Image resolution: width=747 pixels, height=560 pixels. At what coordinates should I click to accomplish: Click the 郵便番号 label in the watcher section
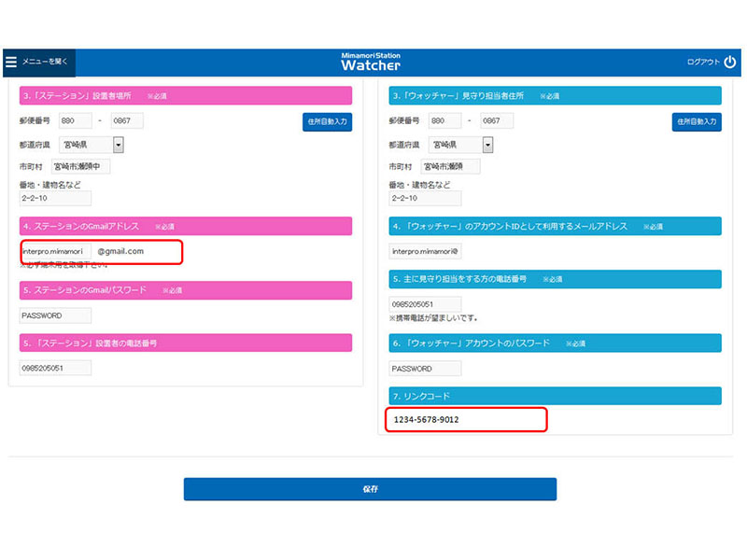pyautogui.click(x=404, y=121)
